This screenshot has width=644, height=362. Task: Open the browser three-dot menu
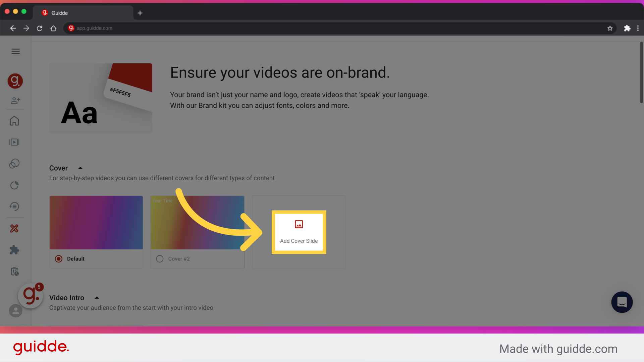[638, 28]
